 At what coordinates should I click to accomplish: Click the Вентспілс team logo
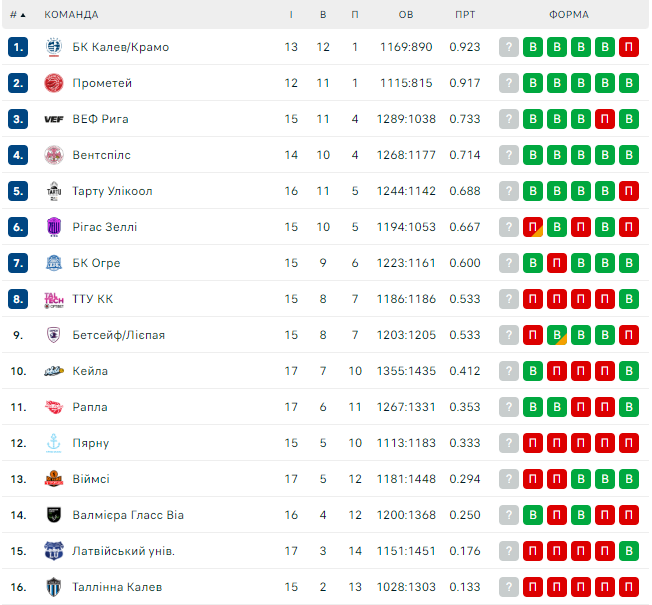click(x=54, y=155)
